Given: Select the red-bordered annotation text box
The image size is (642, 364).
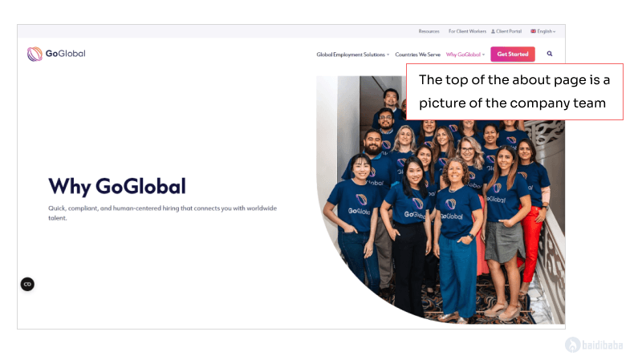Looking at the screenshot, I should click(514, 92).
